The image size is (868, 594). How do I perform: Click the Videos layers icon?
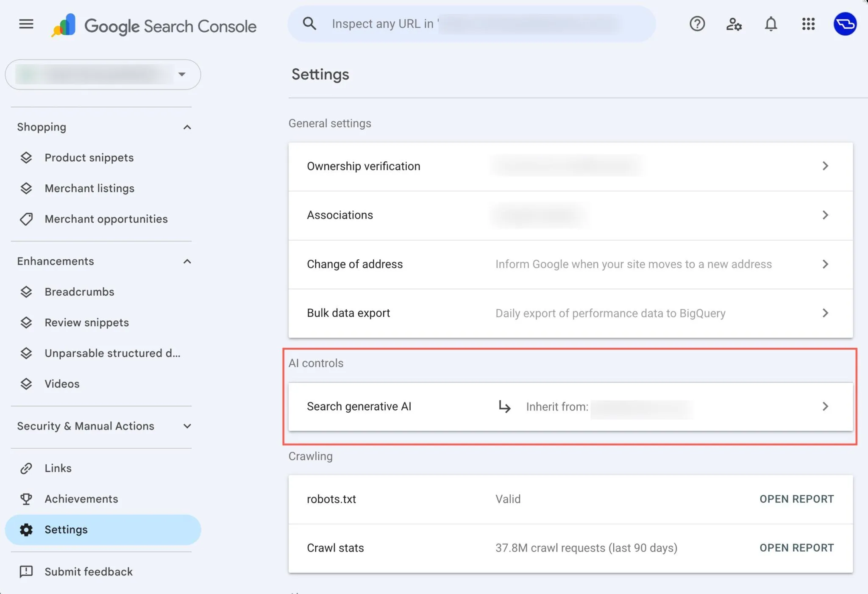pos(26,384)
